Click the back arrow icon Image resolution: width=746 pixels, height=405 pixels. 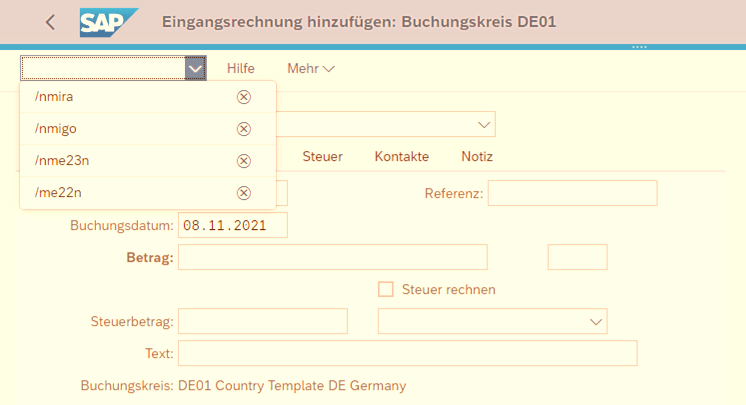51,22
